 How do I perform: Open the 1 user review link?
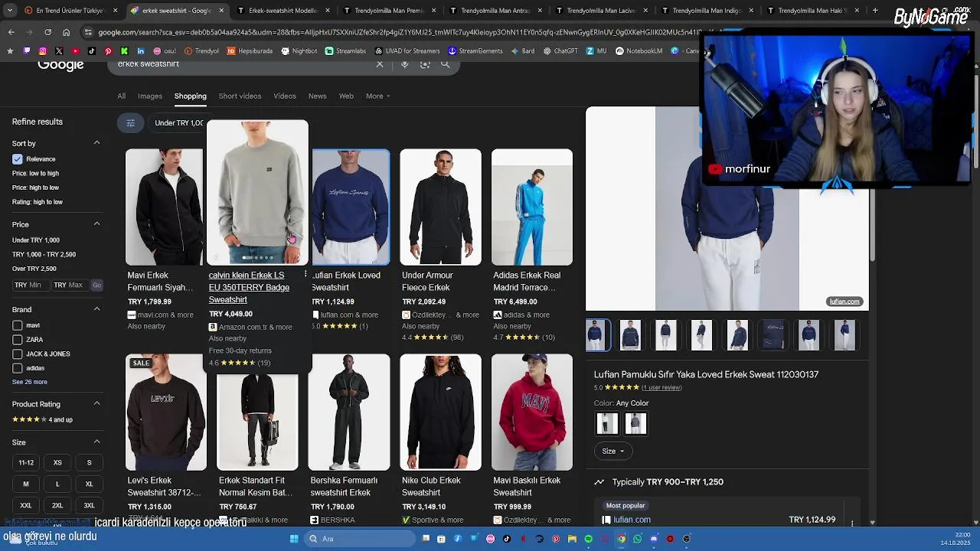coord(661,387)
